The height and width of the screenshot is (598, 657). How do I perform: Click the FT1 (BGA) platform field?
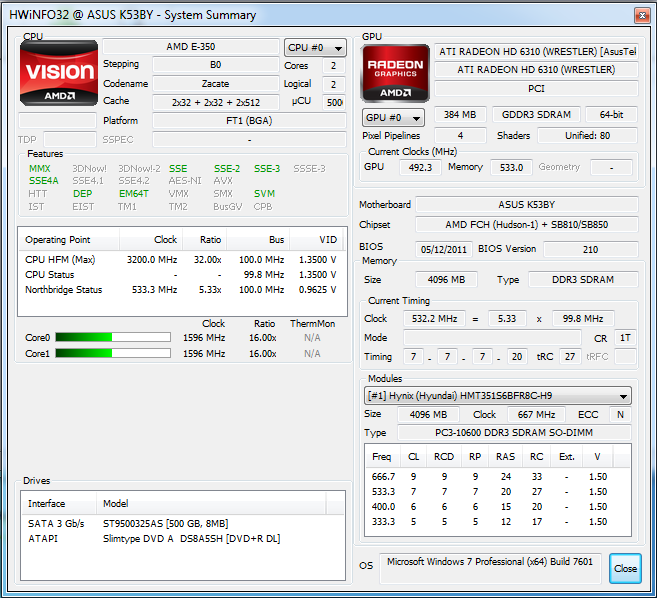click(x=249, y=121)
